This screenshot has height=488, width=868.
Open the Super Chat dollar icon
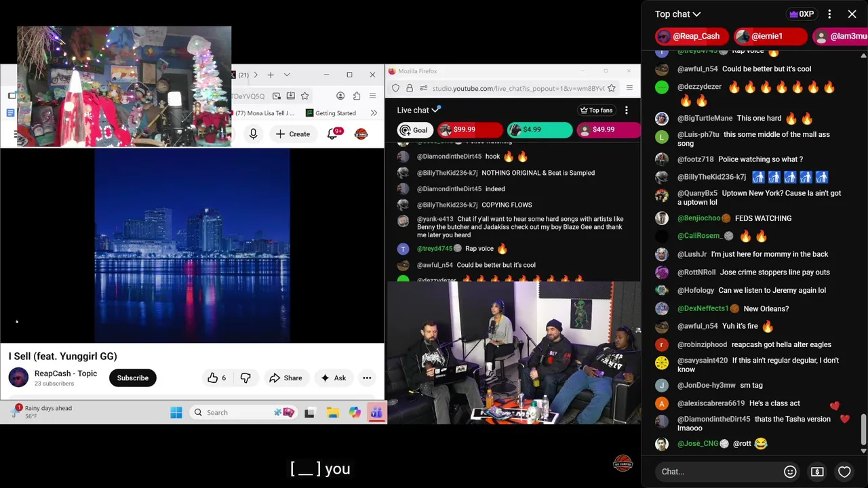coord(817,472)
